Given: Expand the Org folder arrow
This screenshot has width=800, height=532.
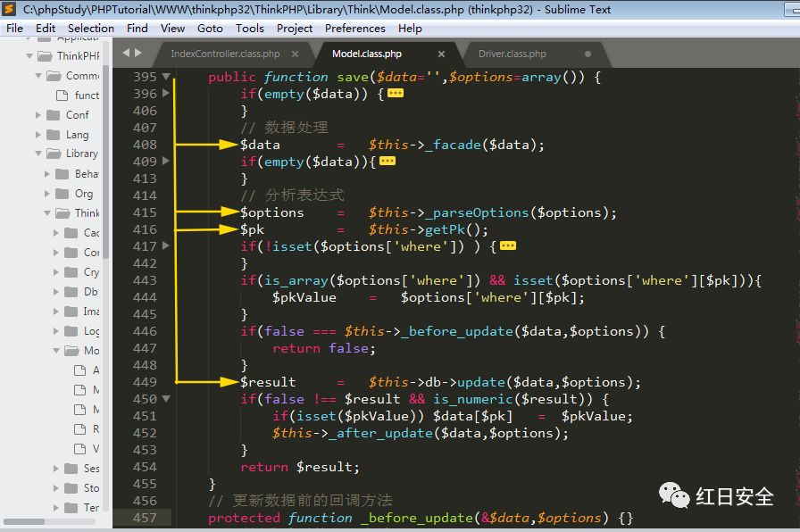Looking at the screenshot, I should [47, 194].
